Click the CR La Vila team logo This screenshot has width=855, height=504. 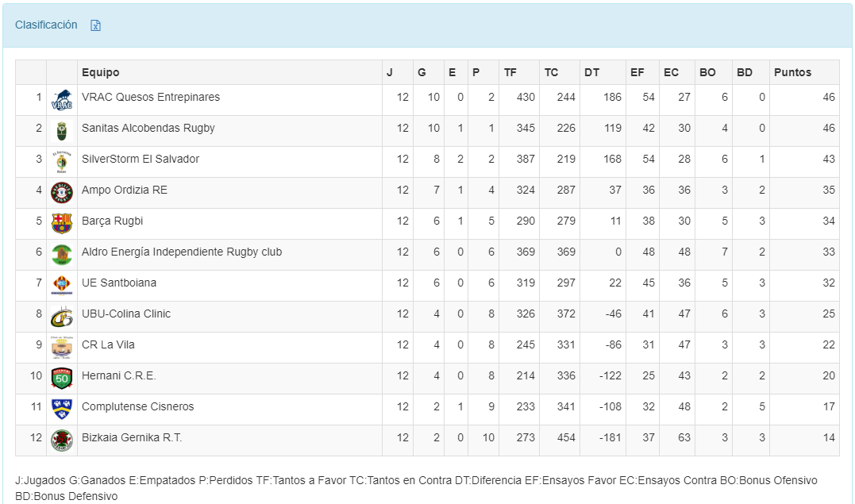[x=61, y=348]
